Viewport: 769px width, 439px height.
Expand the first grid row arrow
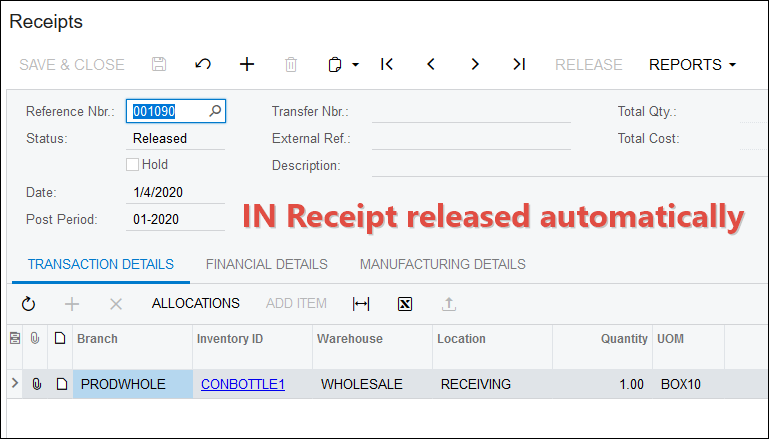tap(14, 383)
